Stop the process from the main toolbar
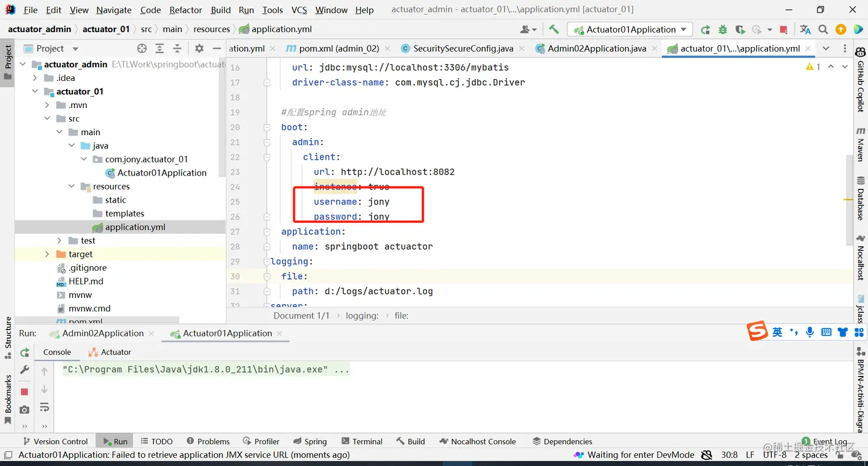 click(784, 29)
